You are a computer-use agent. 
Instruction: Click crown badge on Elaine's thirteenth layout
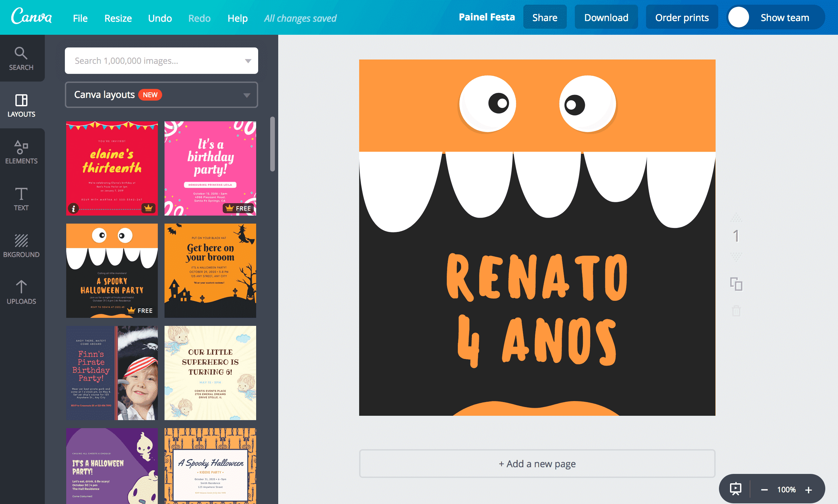click(148, 208)
